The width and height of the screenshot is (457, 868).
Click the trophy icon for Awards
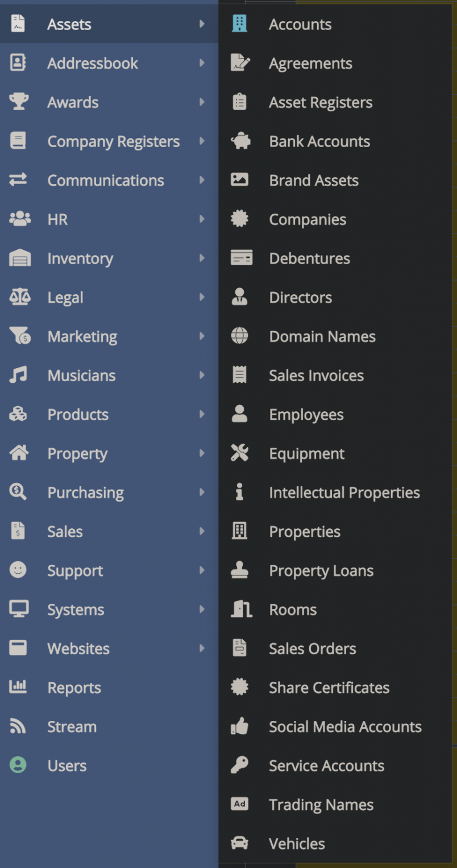[x=19, y=102]
